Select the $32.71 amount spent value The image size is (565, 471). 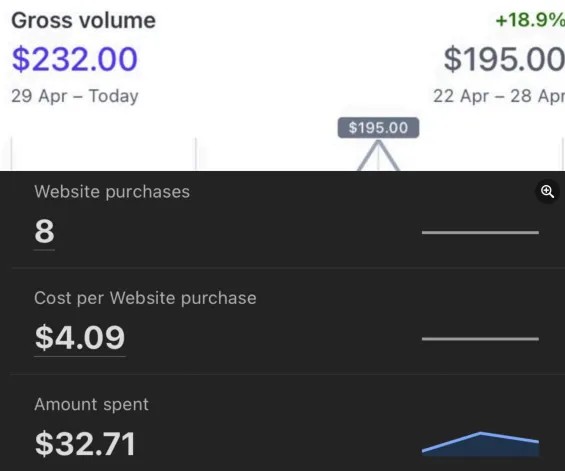click(x=85, y=444)
